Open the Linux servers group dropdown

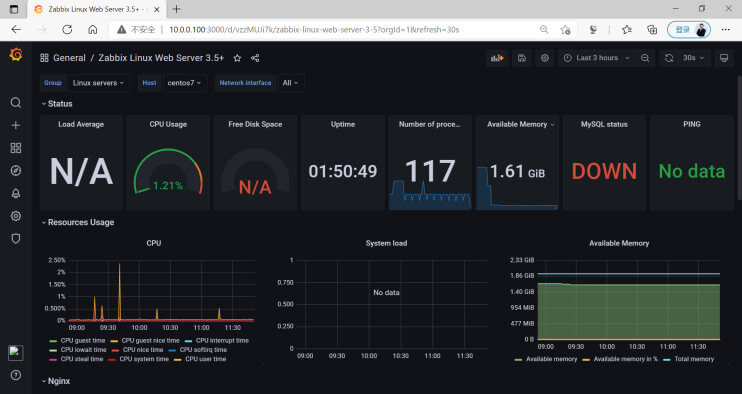[x=99, y=83]
